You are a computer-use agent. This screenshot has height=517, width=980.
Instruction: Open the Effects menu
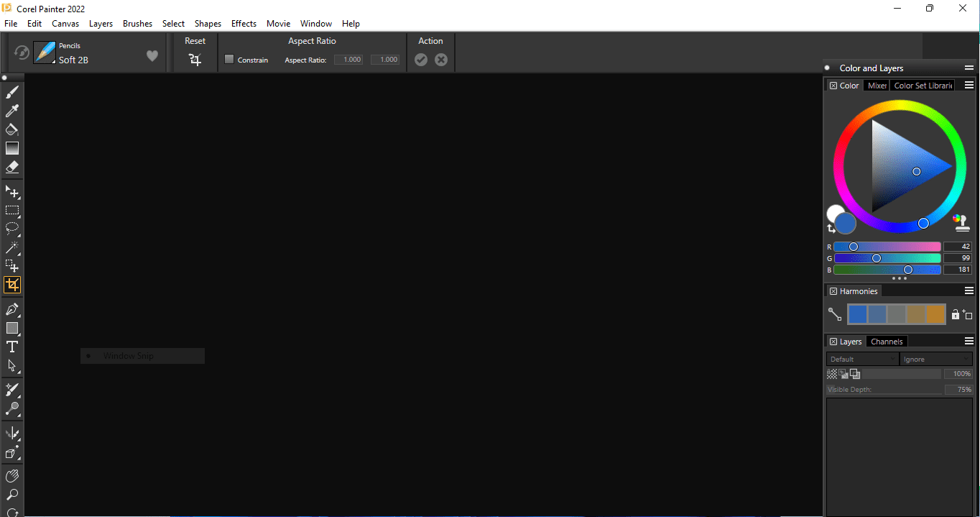(244, 24)
